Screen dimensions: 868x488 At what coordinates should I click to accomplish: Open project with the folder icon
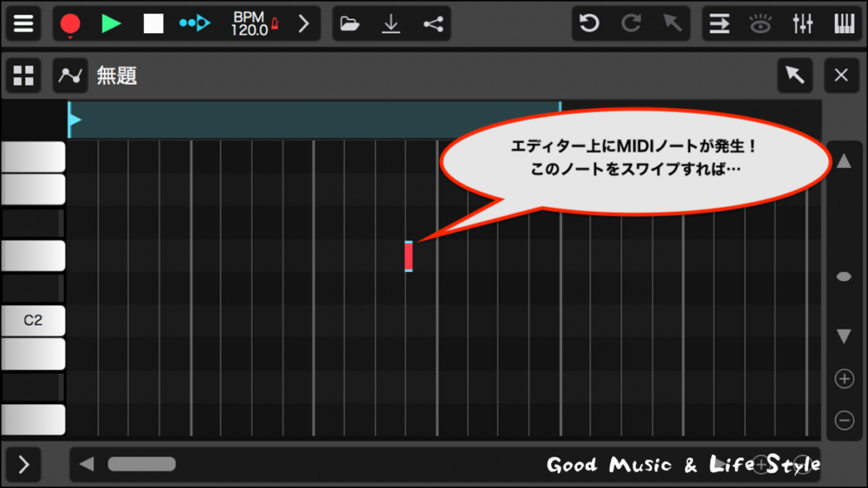coord(349,24)
